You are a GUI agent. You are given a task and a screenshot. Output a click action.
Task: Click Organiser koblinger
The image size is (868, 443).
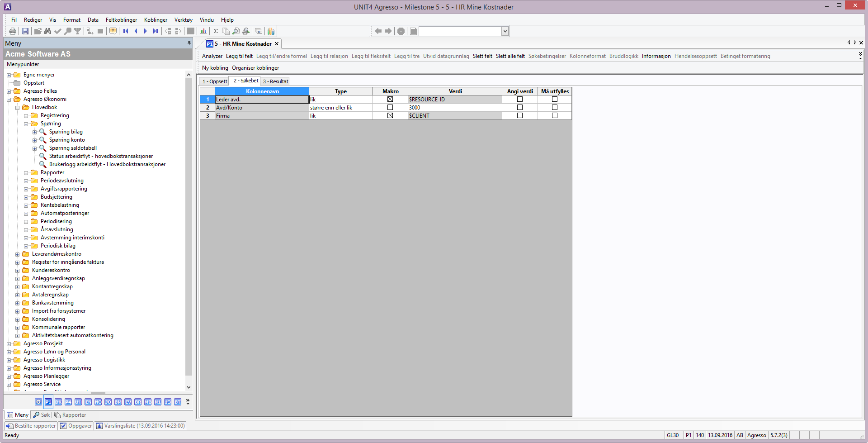pyautogui.click(x=255, y=68)
